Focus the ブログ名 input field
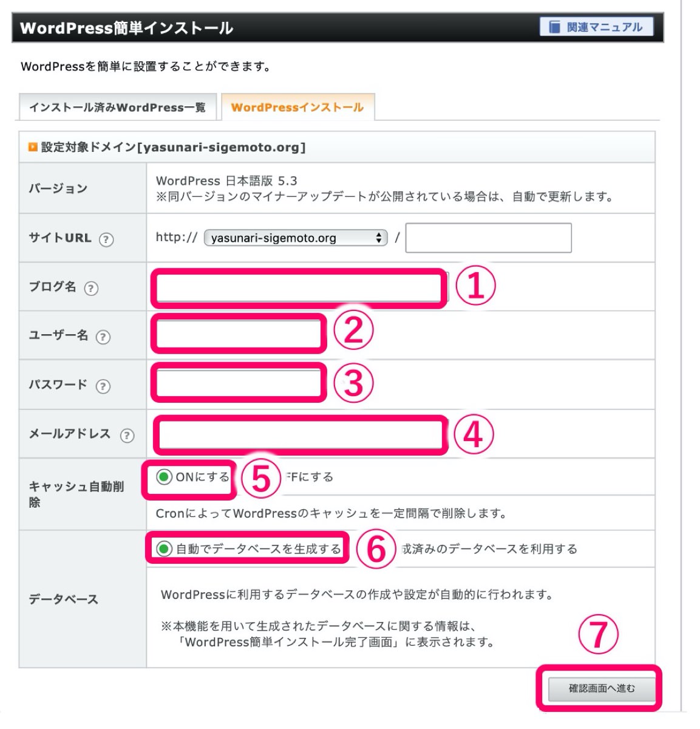Image resolution: width=700 pixels, height=729 pixels. [x=299, y=288]
